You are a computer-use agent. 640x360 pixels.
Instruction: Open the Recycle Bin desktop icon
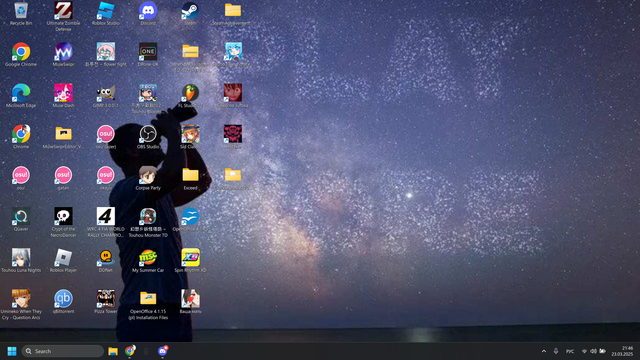(21, 13)
